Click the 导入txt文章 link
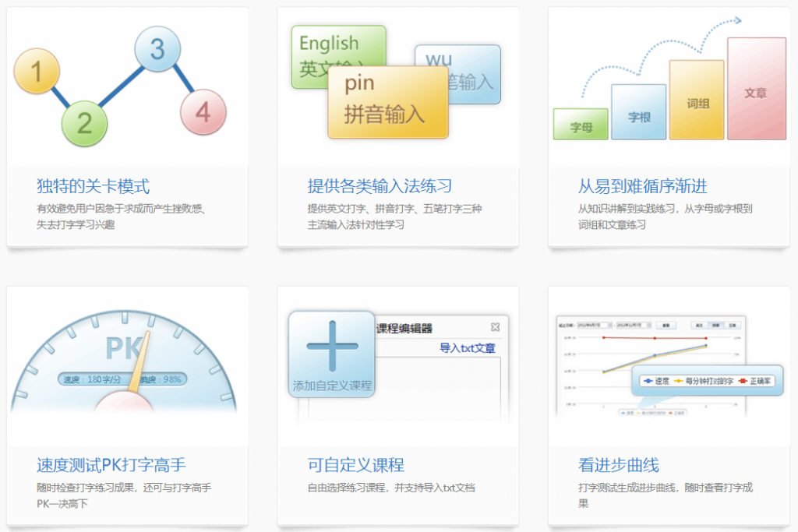This screenshot has height=532, width=798. tap(467, 348)
